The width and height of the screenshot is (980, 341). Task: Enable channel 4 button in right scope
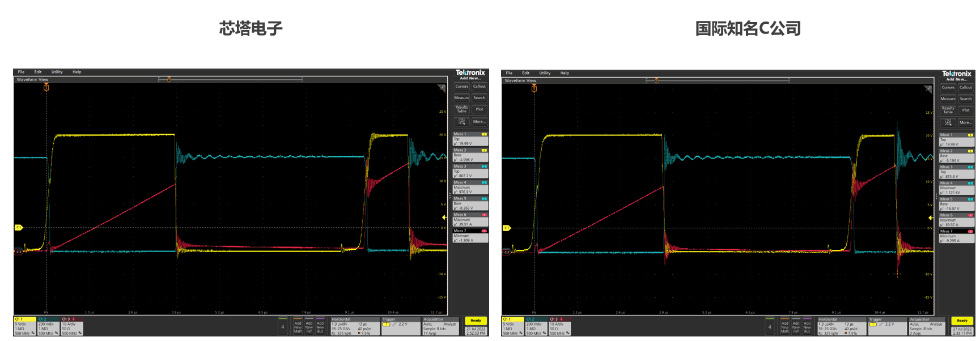click(770, 327)
